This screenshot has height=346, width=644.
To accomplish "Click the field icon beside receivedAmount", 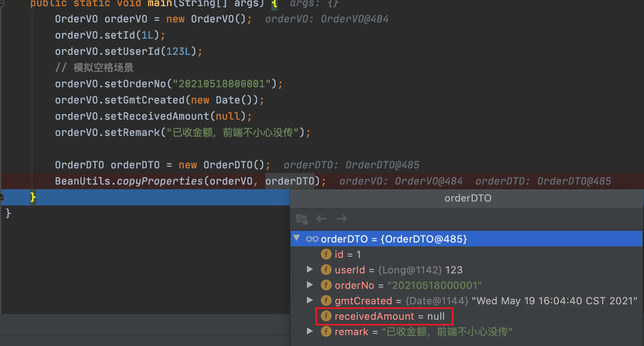I will [x=326, y=316].
